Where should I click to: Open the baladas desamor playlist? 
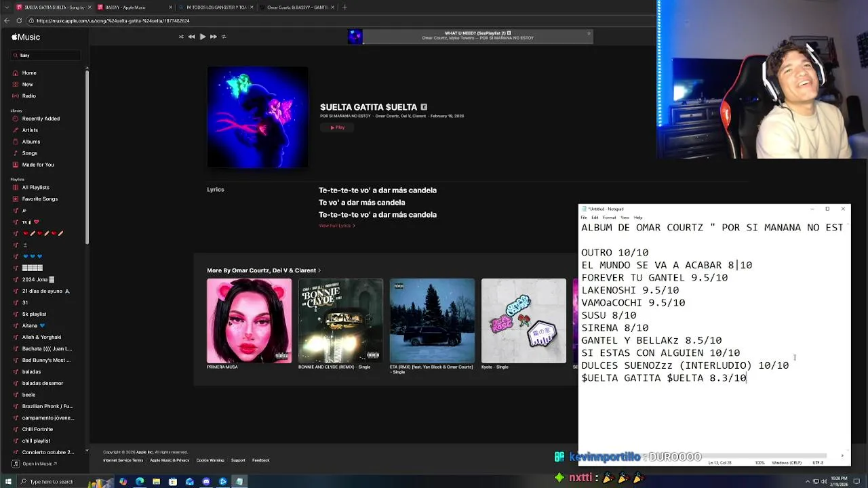(x=42, y=383)
